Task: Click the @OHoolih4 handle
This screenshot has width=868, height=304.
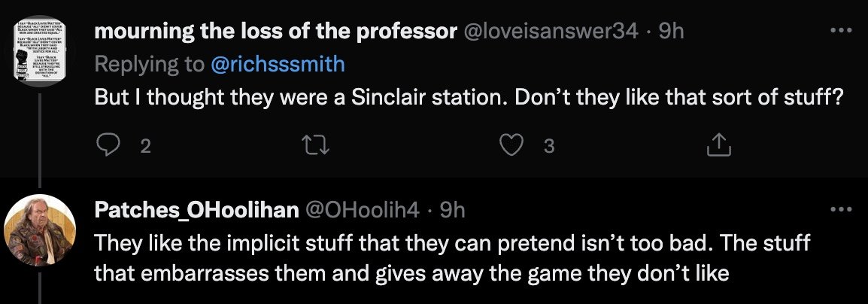Action: coord(363,211)
